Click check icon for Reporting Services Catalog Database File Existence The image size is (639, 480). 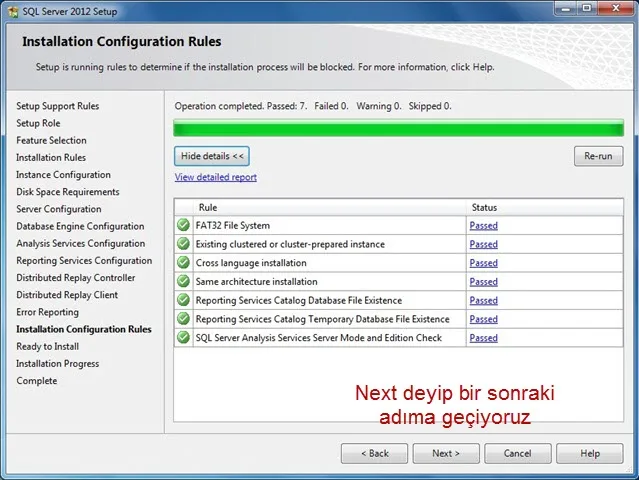click(x=183, y=300)
